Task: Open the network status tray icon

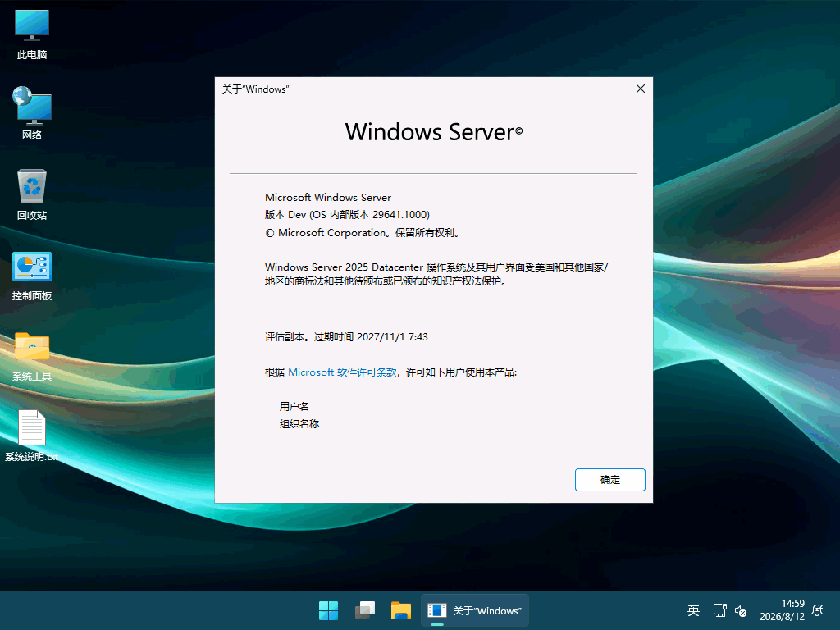Action: 719,610
